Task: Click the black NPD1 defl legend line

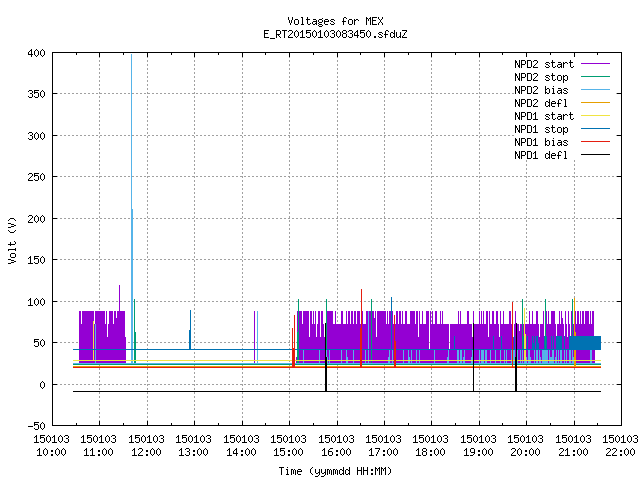Action: 596,155
